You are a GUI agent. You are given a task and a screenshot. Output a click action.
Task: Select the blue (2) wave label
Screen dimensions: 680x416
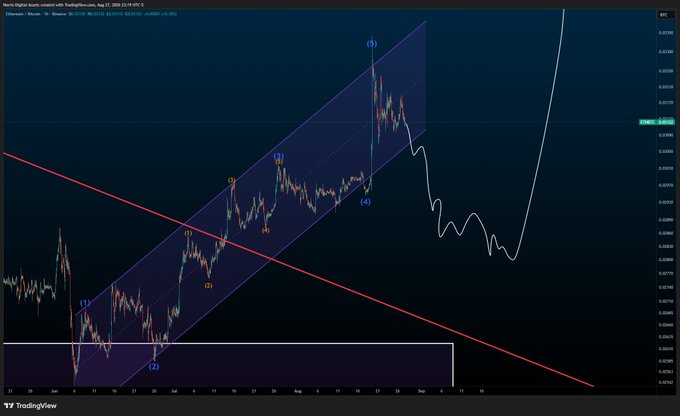coord(154,367)
